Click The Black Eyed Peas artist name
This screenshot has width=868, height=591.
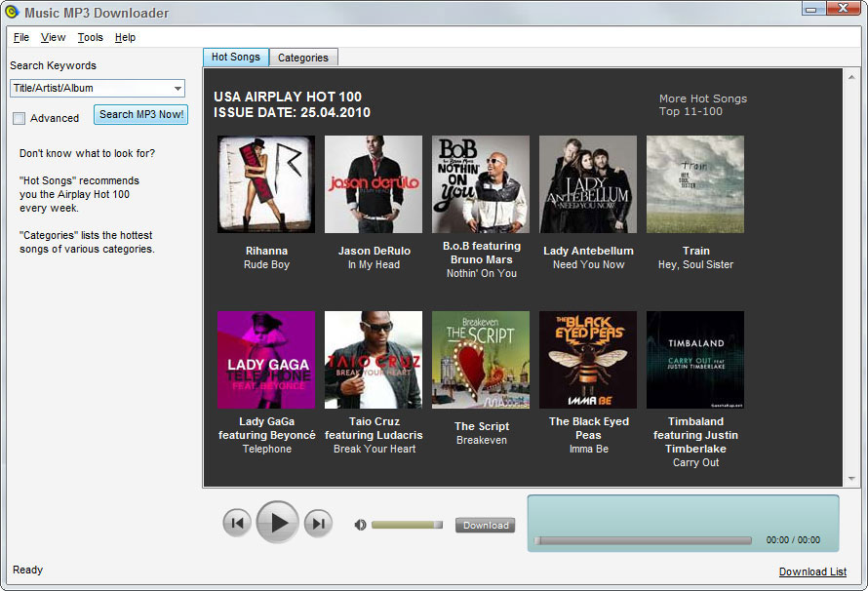(x=589, y=428)
